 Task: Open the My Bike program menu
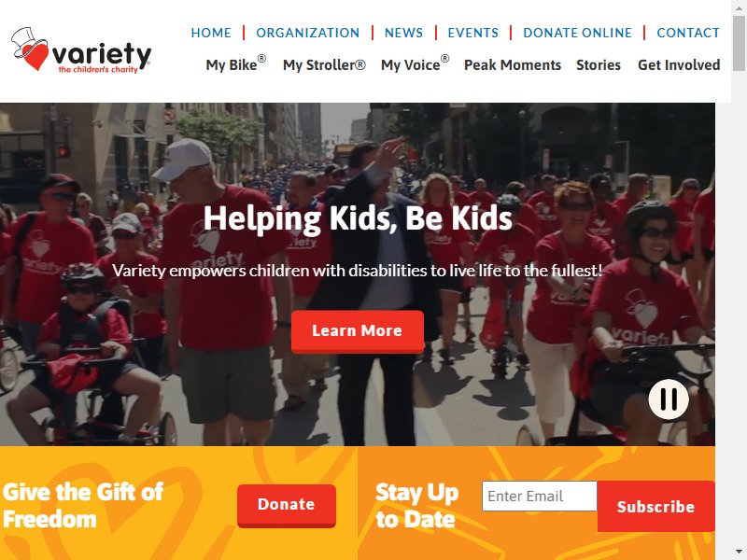(x=236, y=64)
